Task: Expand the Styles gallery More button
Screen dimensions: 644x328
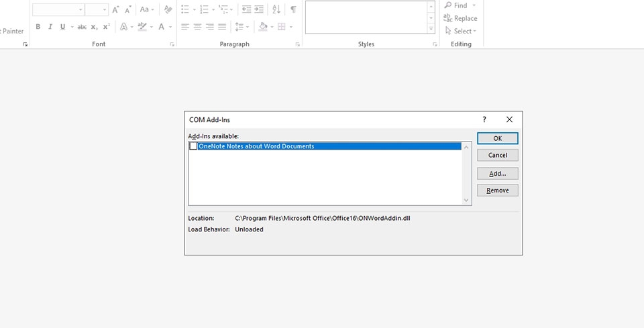Action: 431,29
